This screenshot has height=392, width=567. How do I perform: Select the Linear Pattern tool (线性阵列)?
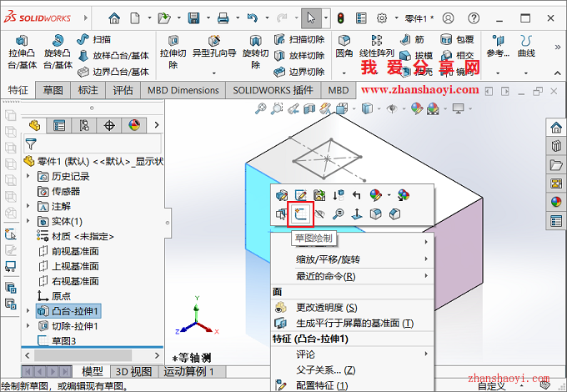pos(376,47)
